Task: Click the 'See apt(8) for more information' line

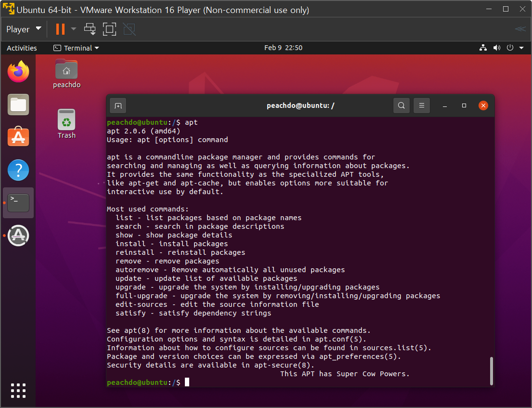Action: (x=238, y=330)
